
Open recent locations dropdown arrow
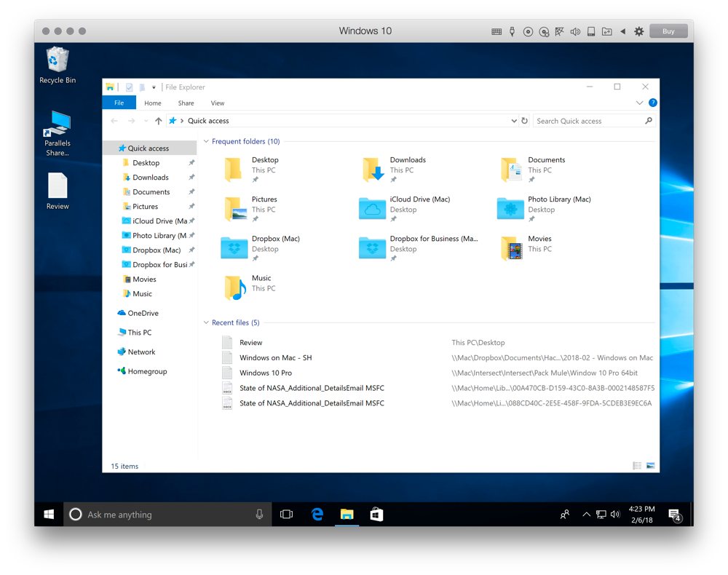146,121
